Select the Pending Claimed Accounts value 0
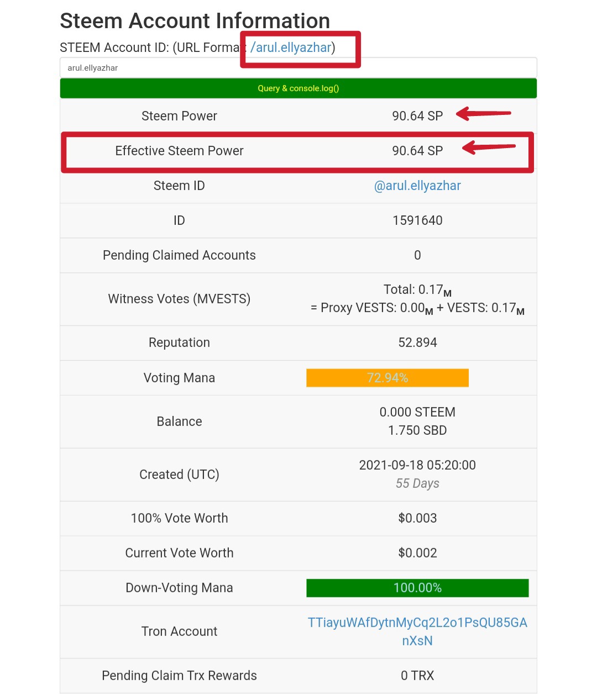The image size is (597, 700). 417,255
